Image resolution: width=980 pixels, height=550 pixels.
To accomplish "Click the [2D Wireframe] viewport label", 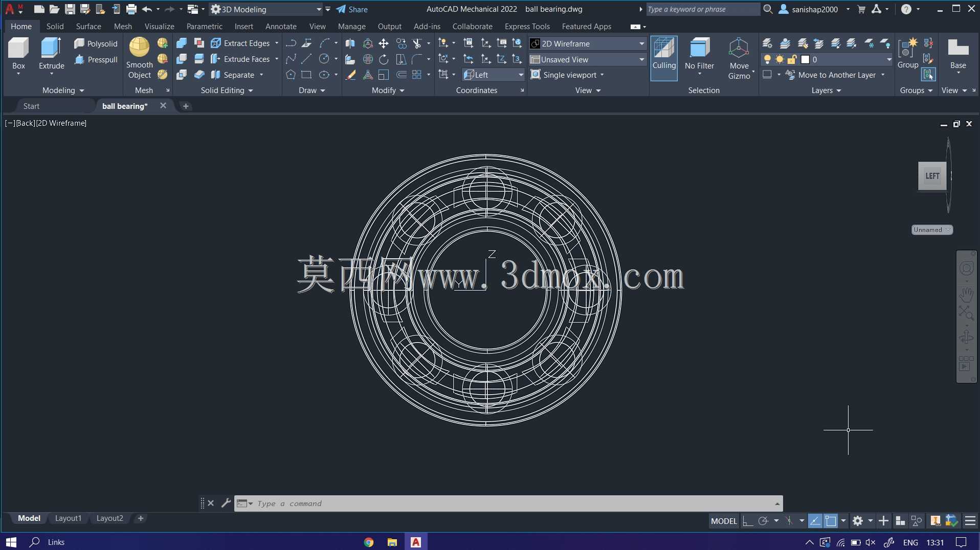I will (61, 123).
